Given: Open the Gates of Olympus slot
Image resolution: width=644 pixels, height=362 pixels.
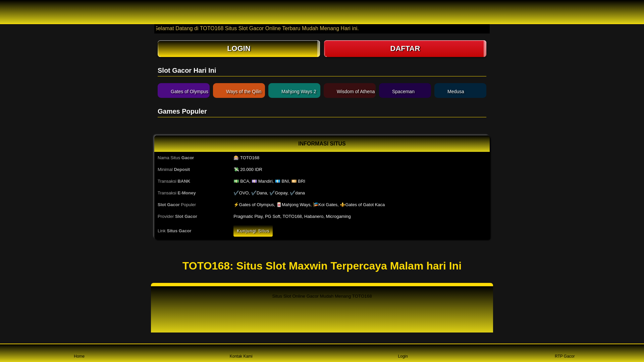Looking at the screenshot, I should coord(183,90).
